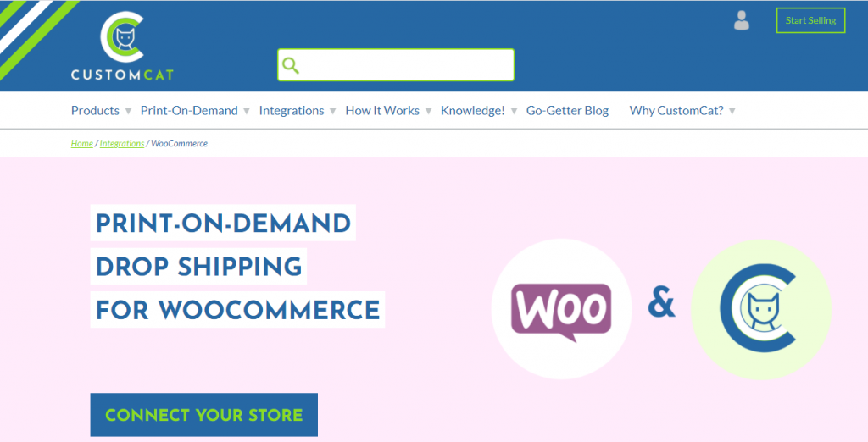The width and height of the screenshot is (868, 442).
Task: Open the Knowledge! menu item
Action: click(473, 111)
